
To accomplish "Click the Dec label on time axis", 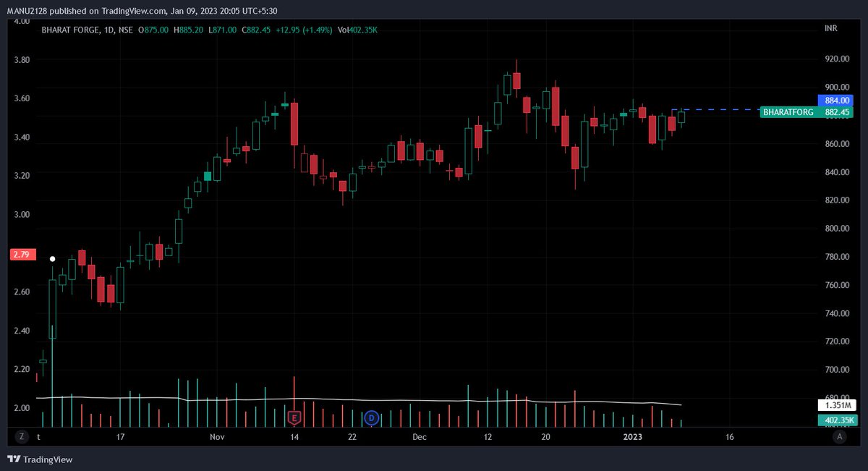I will (420, 437).
